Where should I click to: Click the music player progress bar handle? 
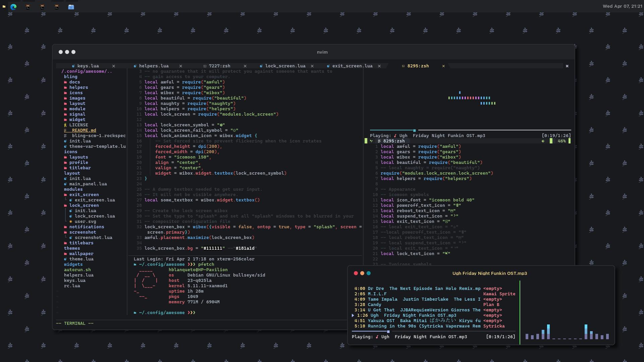coord(388,331)
